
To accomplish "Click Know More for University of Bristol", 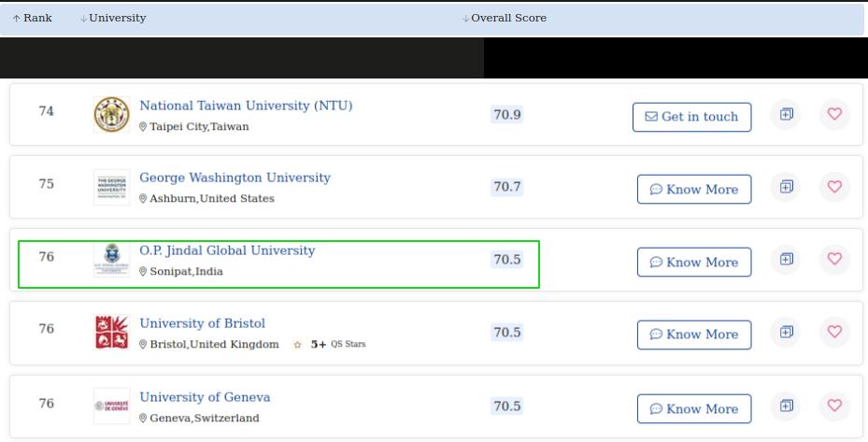I will [x=694, y=335].
